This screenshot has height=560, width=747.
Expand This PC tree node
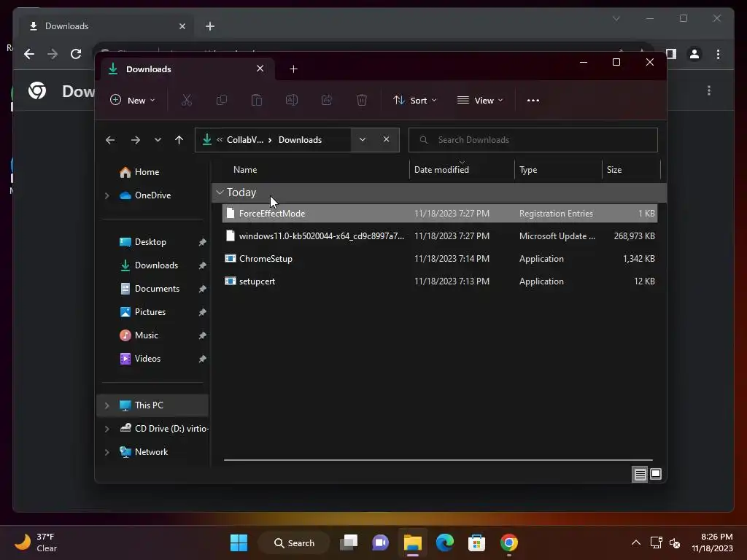click(107, 405)
